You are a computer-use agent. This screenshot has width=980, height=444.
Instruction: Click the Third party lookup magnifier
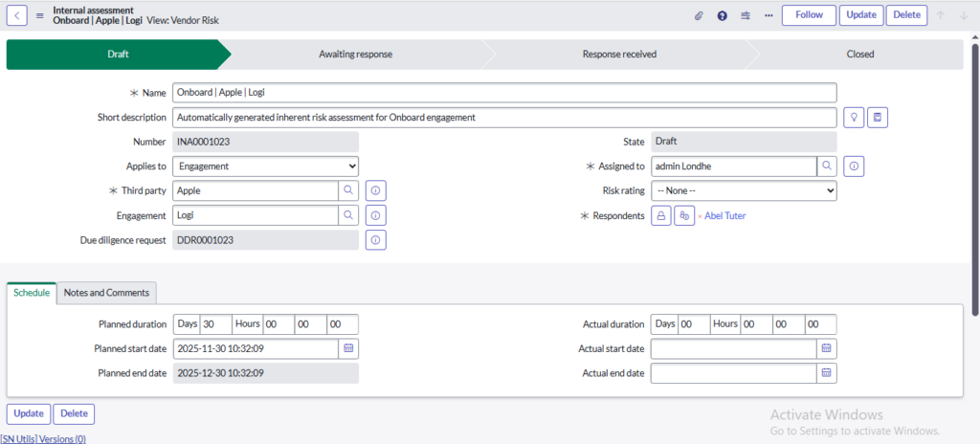[x=348, y=190]
